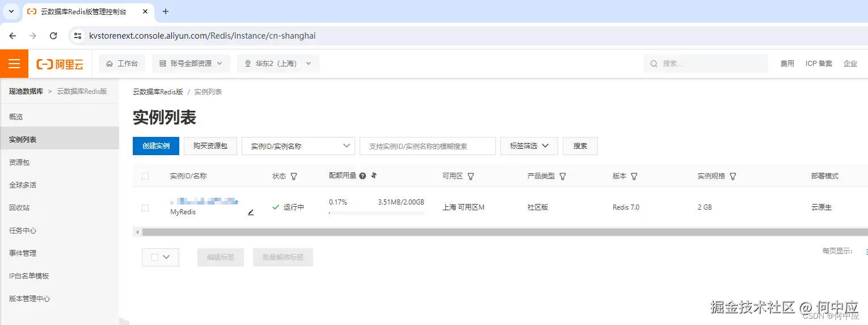868x325 pixels.
Task: Click the Redis 7.0 version cell
Action: [x=626, y=207]
